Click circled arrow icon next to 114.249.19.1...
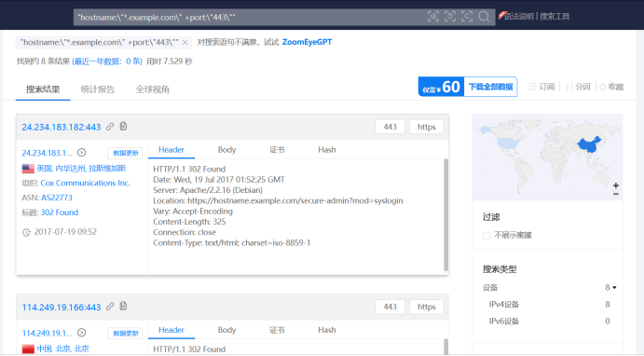The image size is (644, 356). [x=82, y=333]
